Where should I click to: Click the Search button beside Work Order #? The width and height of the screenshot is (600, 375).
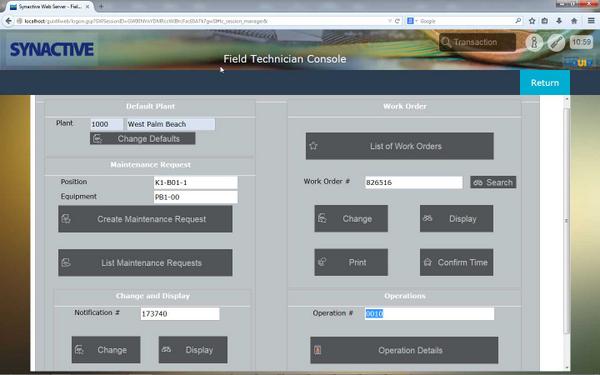pos(493,182)
